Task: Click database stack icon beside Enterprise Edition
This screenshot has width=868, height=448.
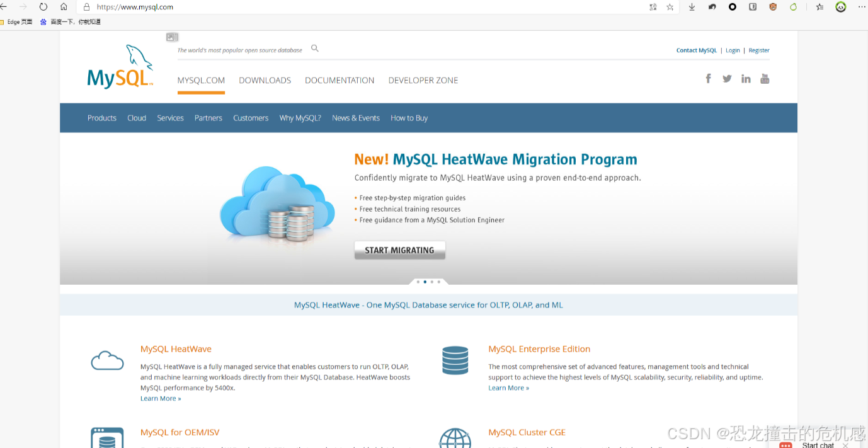Action: (x=455, y=360)
